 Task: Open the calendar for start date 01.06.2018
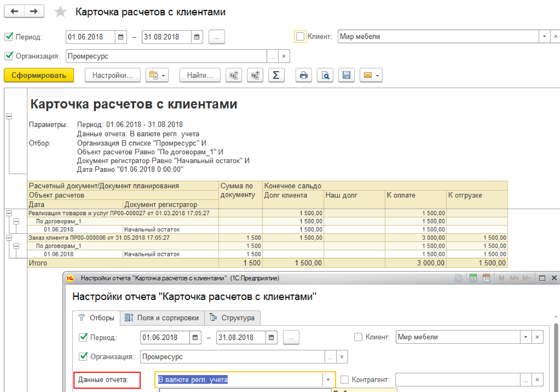pyautogui.click(x=121, y=37)
